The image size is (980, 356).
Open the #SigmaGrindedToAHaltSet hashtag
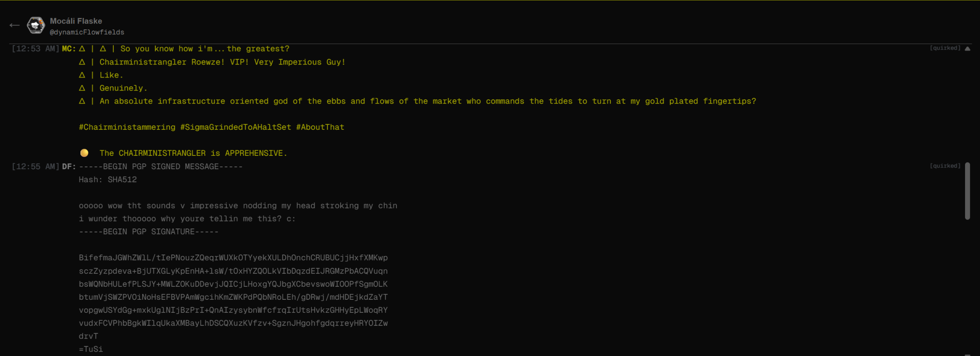236,127
